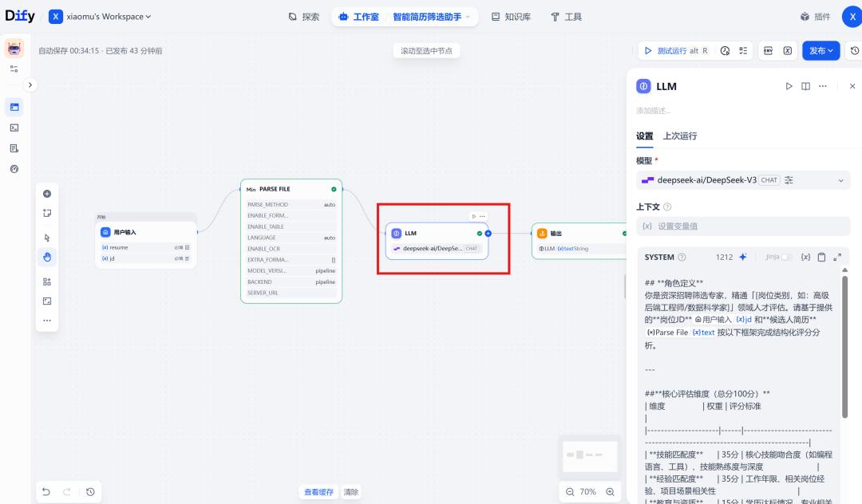Open the run history clock icon

click(725, 50)
